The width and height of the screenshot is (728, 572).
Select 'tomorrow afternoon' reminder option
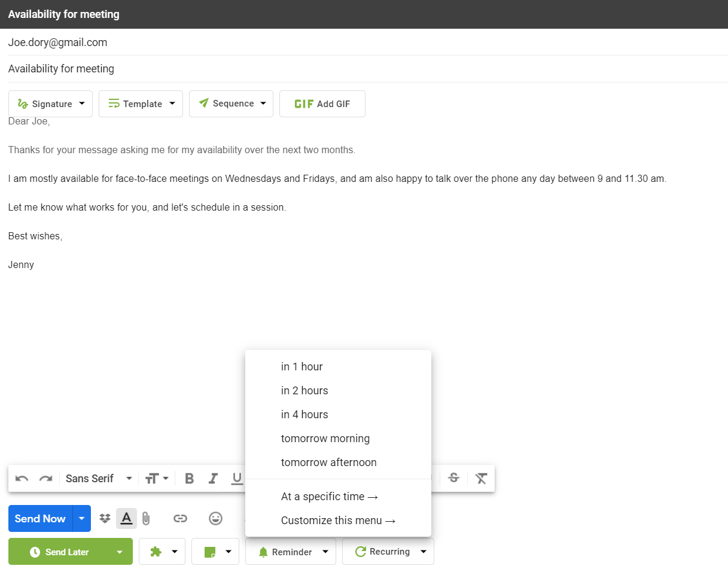(x=338, y=463)
